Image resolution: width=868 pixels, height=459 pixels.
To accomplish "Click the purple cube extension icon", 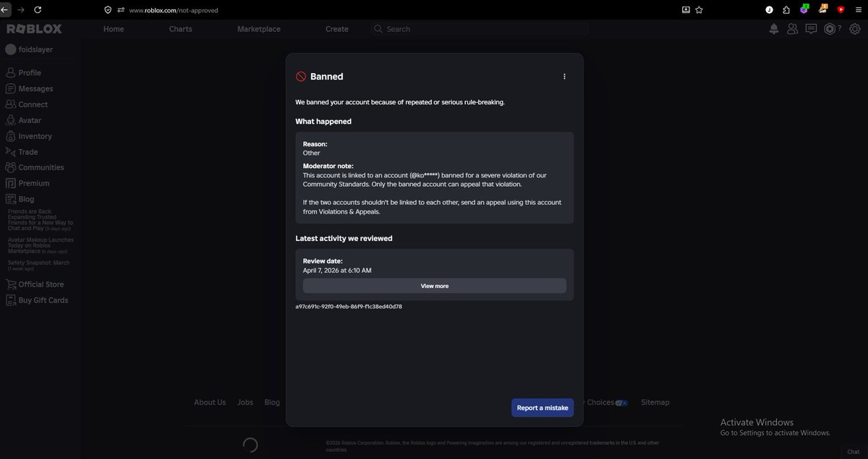I will coord(804,9).
